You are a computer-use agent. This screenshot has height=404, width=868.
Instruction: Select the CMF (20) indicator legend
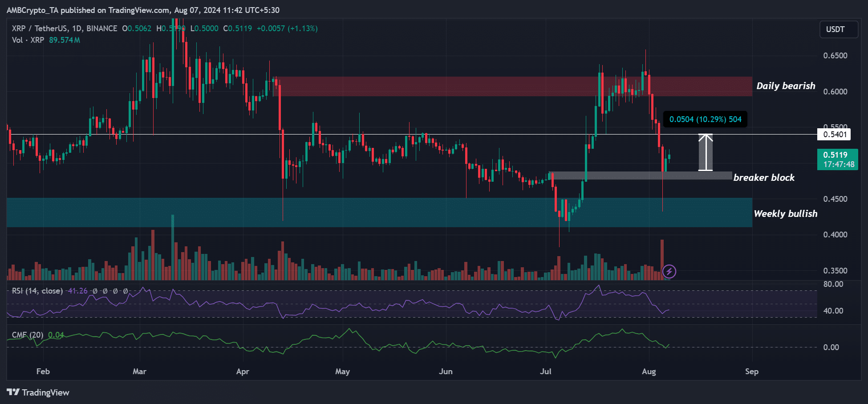pyautogui.click(x=28, y=335)
